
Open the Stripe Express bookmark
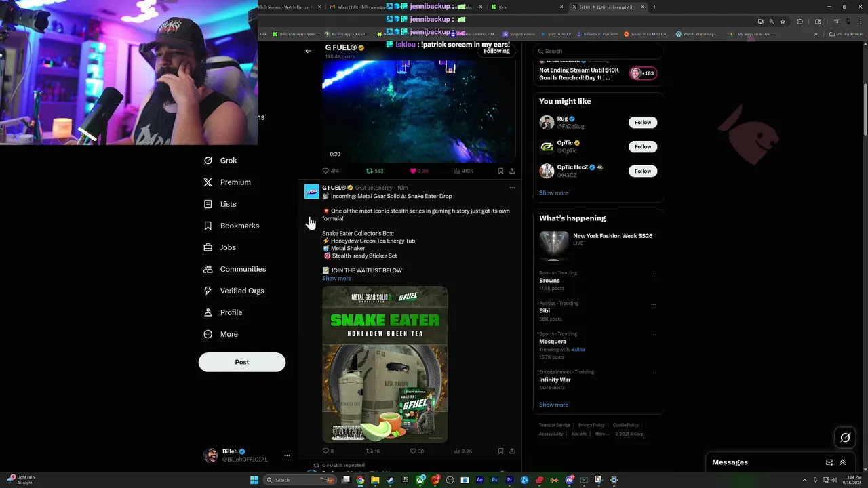click(x=519, y=34)
